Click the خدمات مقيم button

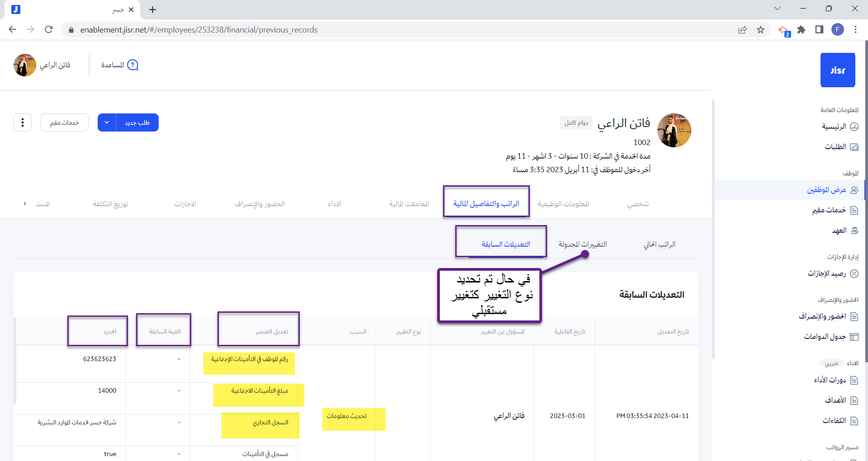coord(65,122)
